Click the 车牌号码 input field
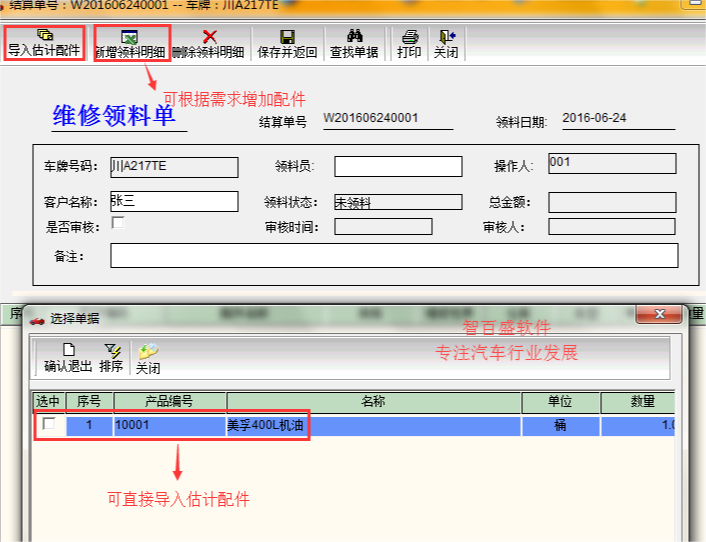Viewport: 706px width, 542px height. coord(174,167)
